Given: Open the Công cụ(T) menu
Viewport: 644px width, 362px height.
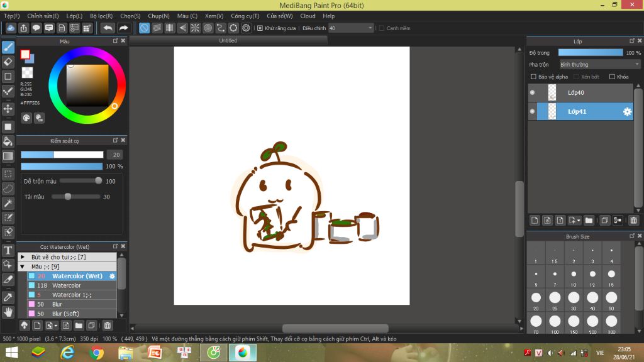Looking at the screenshot, I should 245,16.
